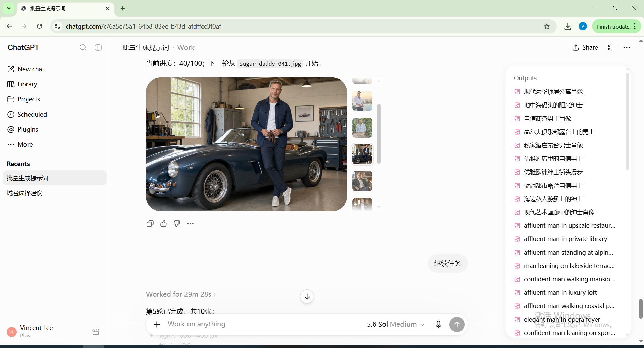Open the icon beside the Vincent Lee profile
This screenshot has width=644, height=348.
point(96,332)
